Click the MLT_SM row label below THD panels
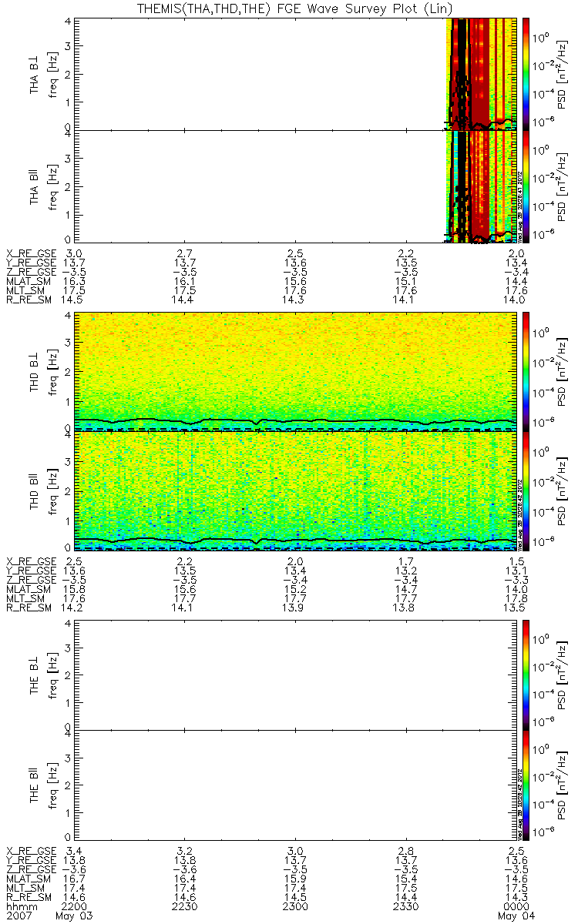The width and height of the screenshot is (578, 924). click(x=26, y=599)
